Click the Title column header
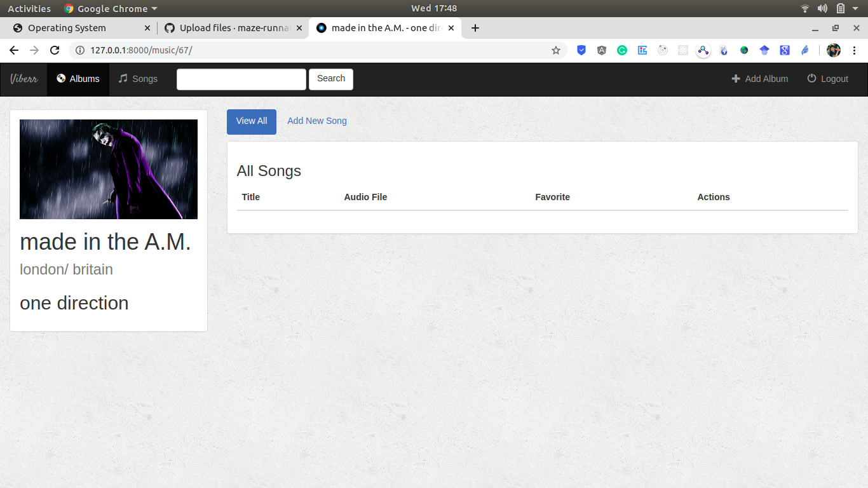This screenshot has height=488, width=868. tap(251, 197)
